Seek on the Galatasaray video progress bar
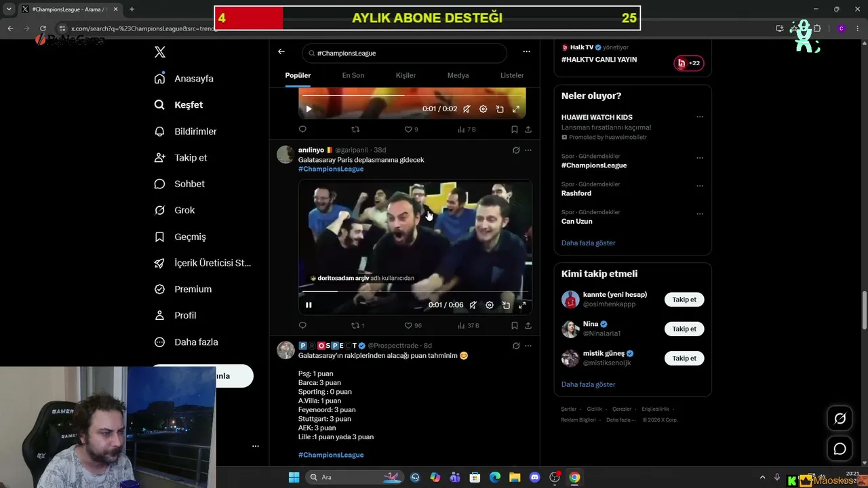This screenshot has width=868, height=488. pyautogui.click(x=415, y=291)
